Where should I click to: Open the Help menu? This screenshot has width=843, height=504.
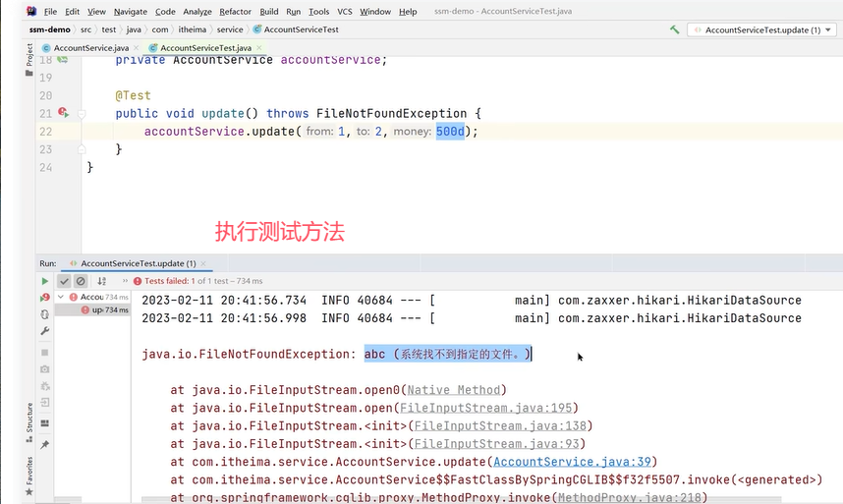pyautogui.click(x=408, y=11)
